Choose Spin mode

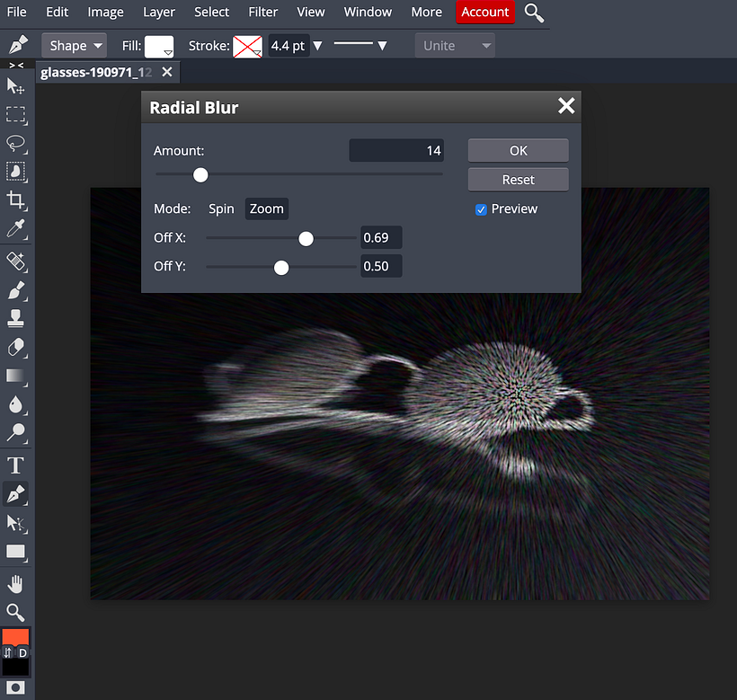point(221,208)
